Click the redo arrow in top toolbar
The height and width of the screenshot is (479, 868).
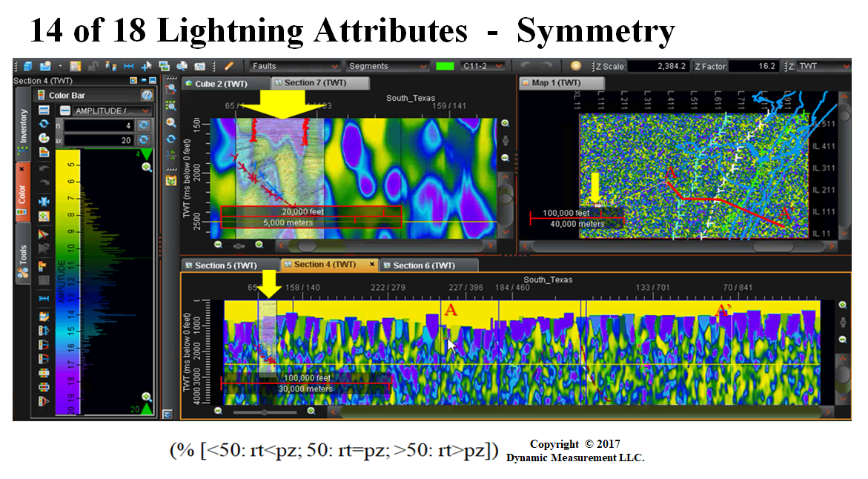(x=547, y=66)
